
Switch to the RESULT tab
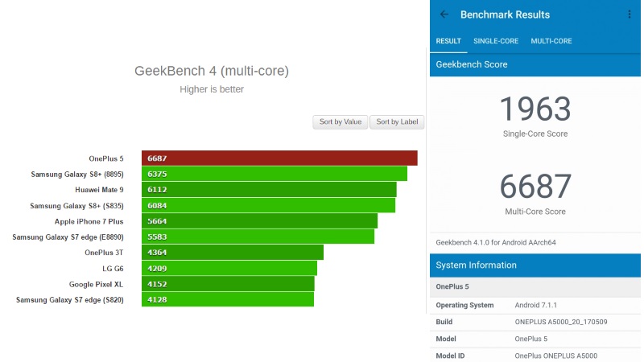pyautogui.click(x=448, y=41)
